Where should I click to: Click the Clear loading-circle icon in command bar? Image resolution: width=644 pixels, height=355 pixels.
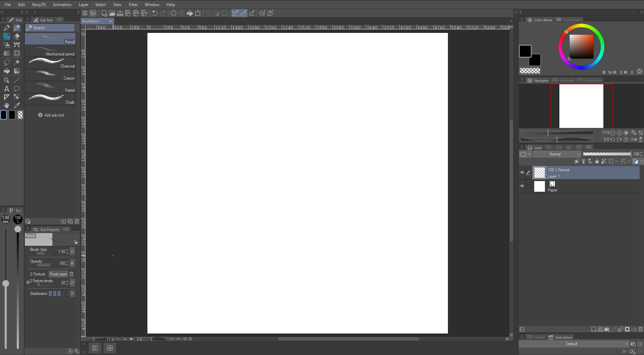point(174,13)
